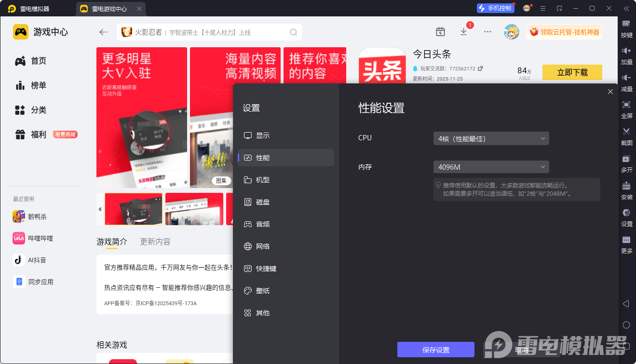Switch to 更新内容 tab
This screenshot has height=364, width=636.
pyautogui.click(x=155, y=242)
